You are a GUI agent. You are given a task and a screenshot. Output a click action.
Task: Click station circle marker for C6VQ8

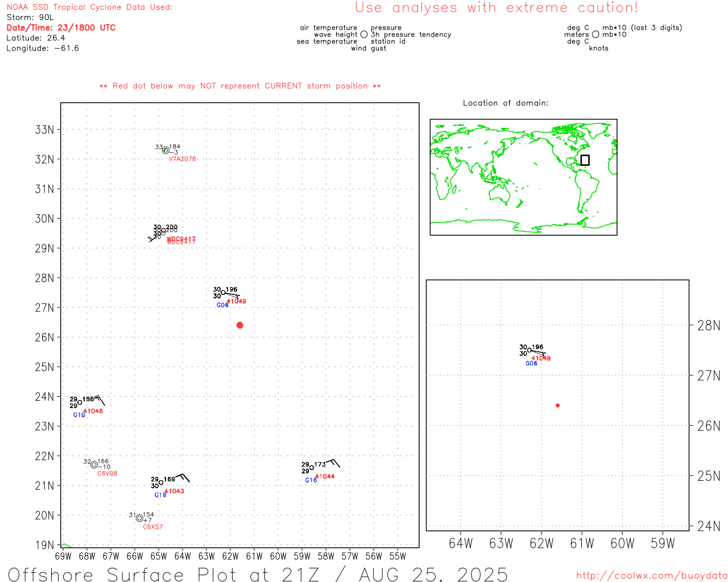tap(94, 465)
